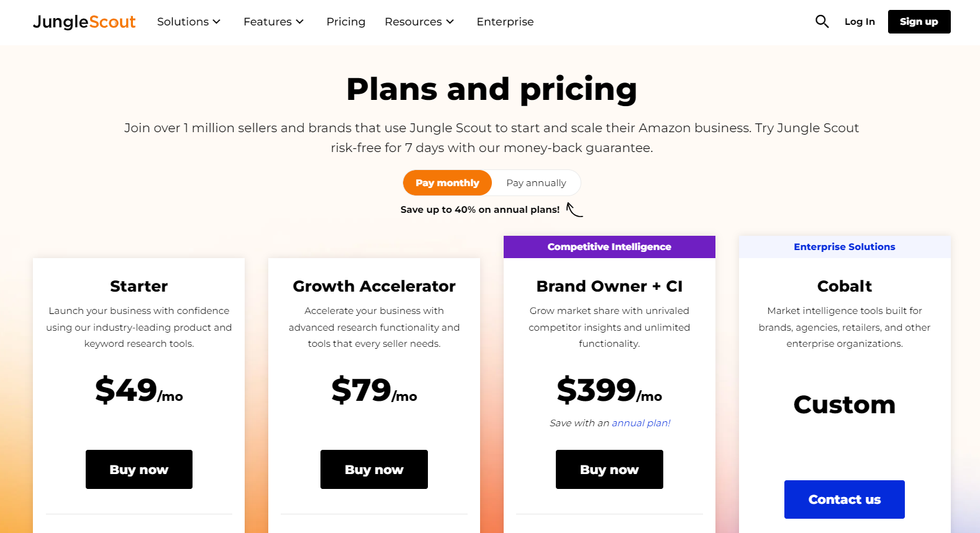Click the Sign up button
Image resolution: width=980 pixels, height=533 pixels.
tap(919, 22)
